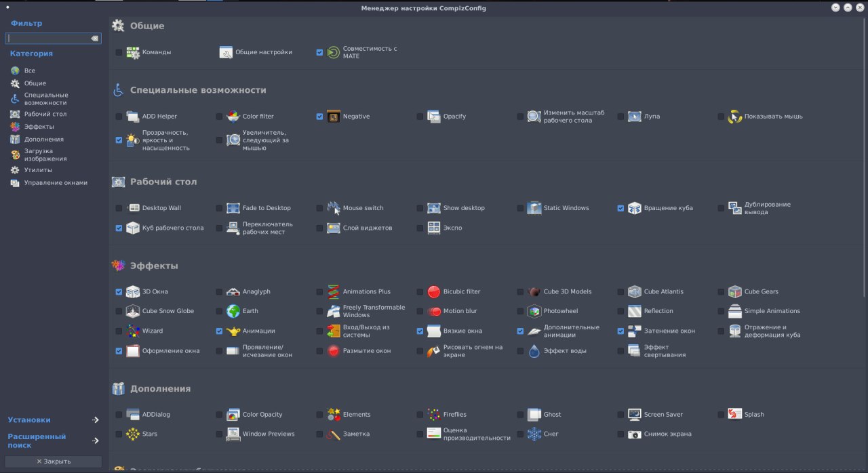Select the Общие category in sidebar

[35, 83]
